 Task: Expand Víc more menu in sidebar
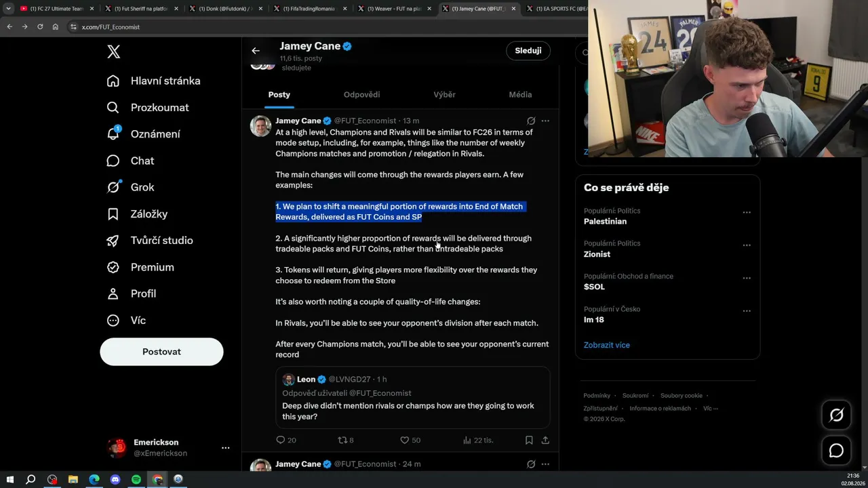(126, 320)
